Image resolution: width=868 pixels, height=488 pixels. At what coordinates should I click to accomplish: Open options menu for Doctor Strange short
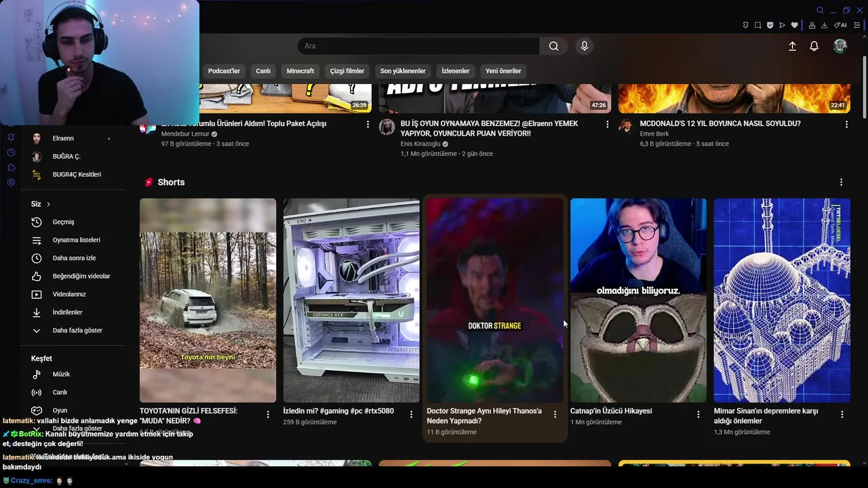(x=555, y=414)
